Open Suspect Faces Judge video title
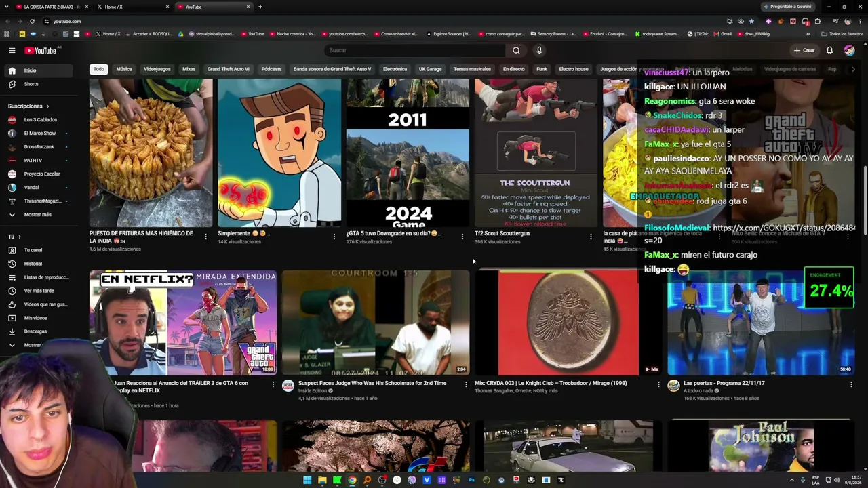 (372, 383)
